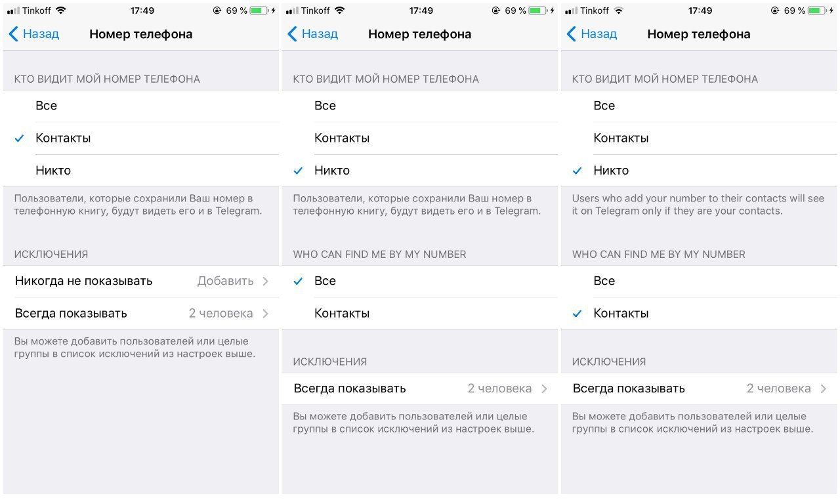Select Контакты under Who can find me, middle screen
Image resolution: width=840 pixels, height=504 pixels.
pos(420,314)
